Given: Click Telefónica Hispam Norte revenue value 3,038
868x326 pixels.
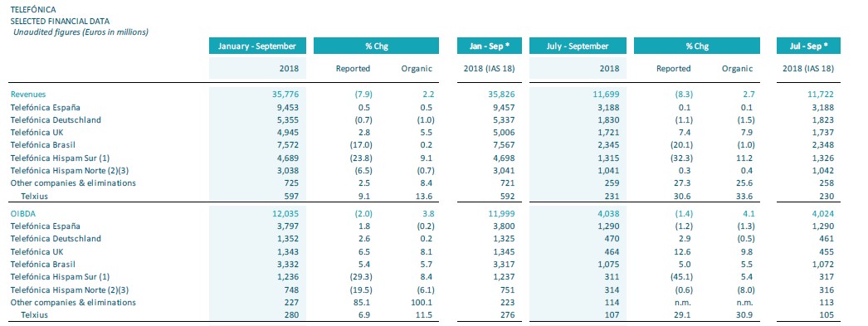Looking at the screenshot, I should pyautogui.click(x=288, y=170).
